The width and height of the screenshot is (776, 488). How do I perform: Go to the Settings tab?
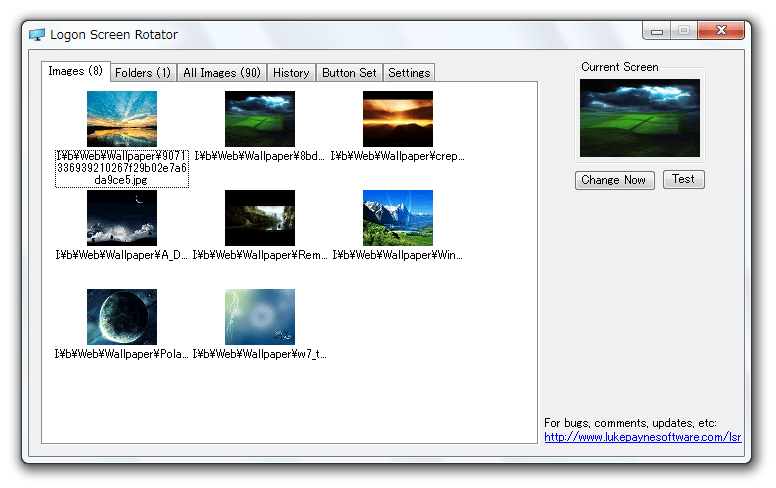[409, 73]
